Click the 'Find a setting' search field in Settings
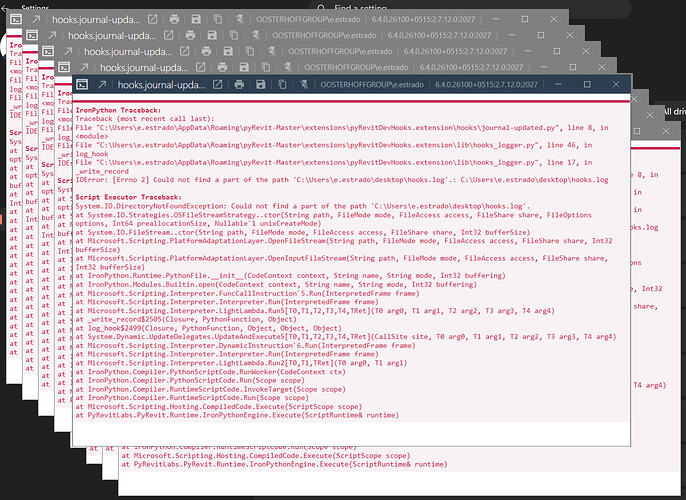This screenshot has height=500, width=686. (x=472, y=7)
